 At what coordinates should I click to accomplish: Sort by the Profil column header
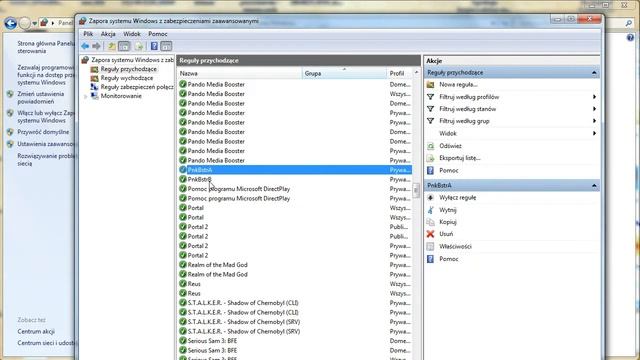pos(400,73)
